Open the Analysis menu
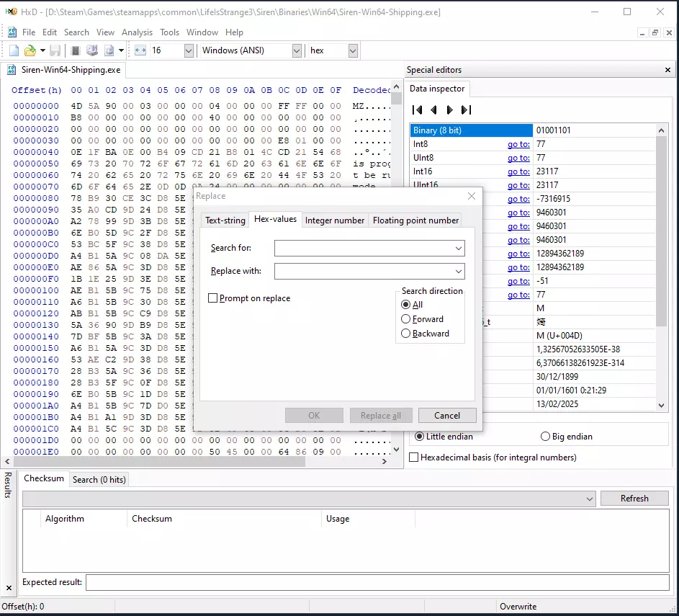Image resolution: width=679 pixels, height=616 pixels. point(137,32)
